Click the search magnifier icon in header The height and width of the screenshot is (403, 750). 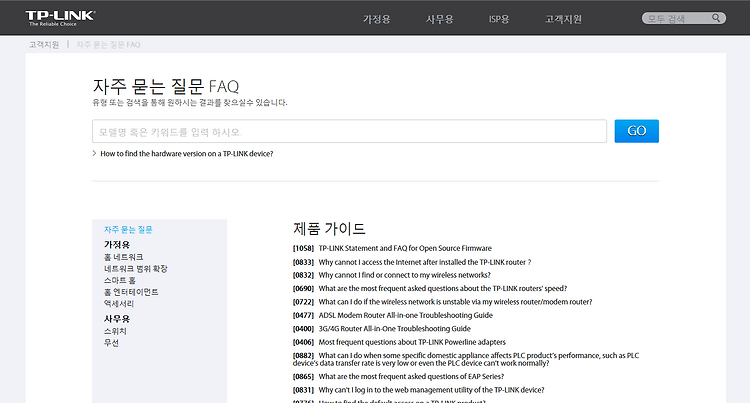716,18
